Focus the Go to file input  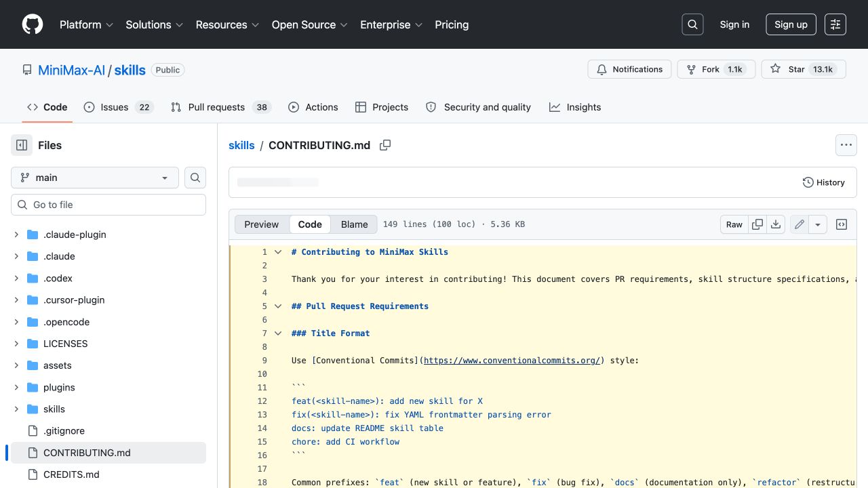point(108,205)
